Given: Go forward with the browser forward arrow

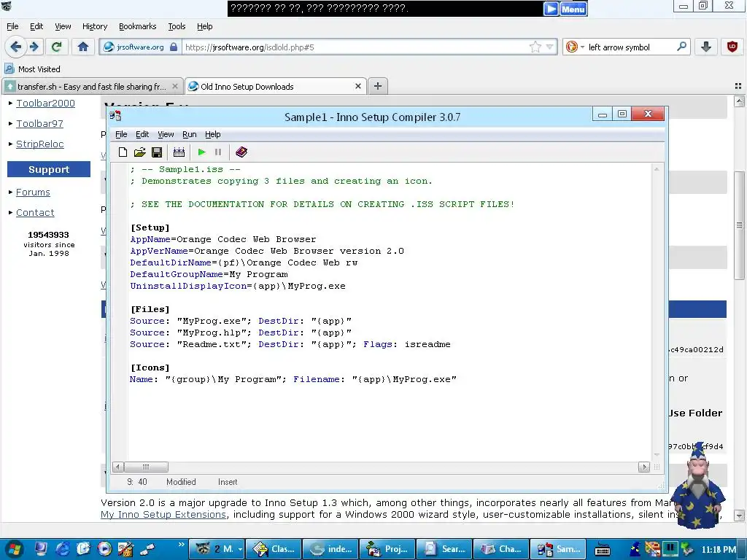Looking at the screenshot, I should (34, 47).
